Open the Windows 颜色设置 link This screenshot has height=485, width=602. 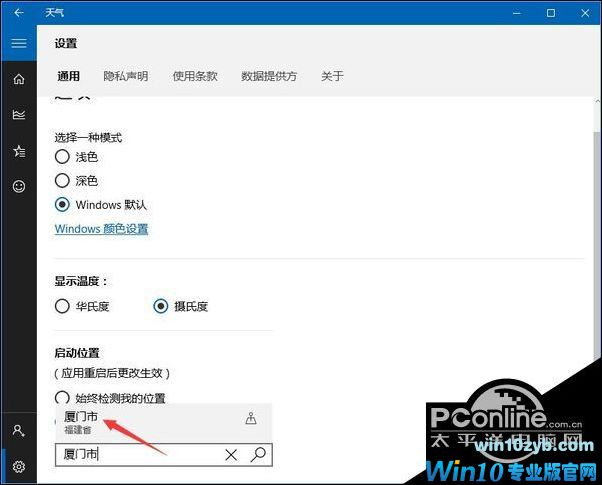101,229
